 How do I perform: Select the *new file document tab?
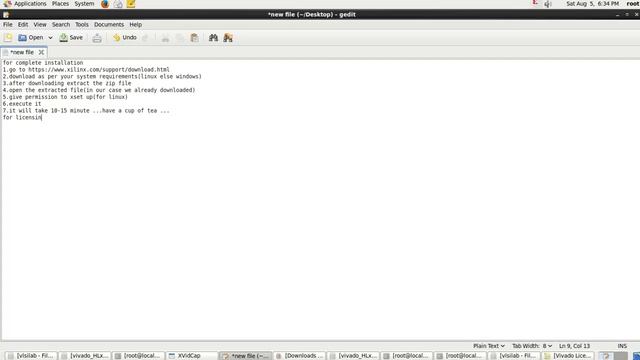tap(22, 52)
